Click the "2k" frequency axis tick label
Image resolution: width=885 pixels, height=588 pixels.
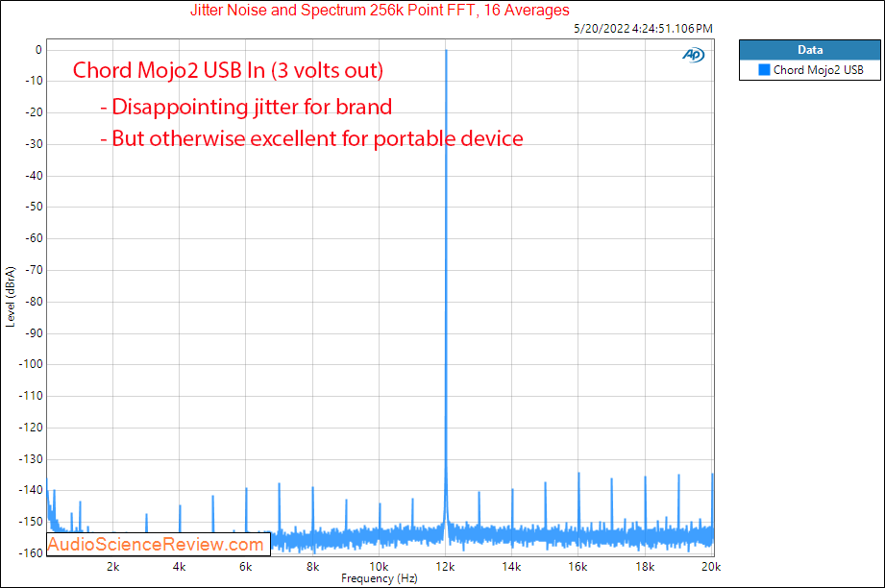tap(112, 567)
